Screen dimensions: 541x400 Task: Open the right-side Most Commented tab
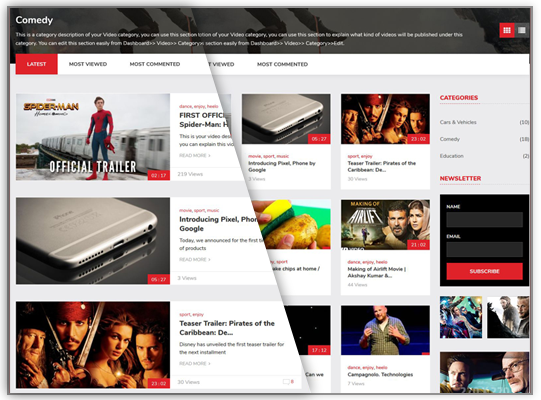click(282, 65)
